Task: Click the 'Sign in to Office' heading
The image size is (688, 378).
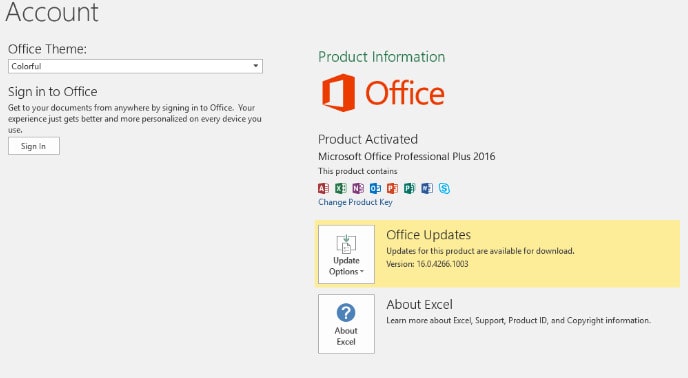Action: (53, 92)
